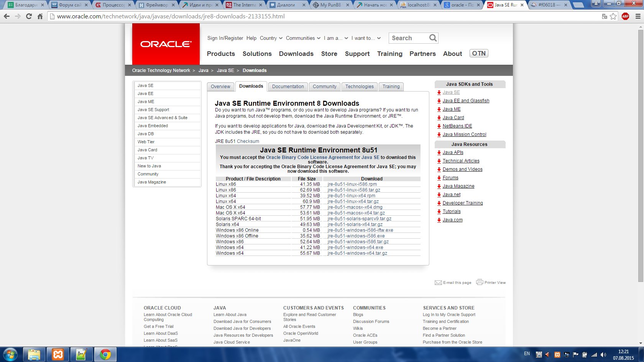Screen dimensions: 644x362
Task: Click download arrow icon beside Java APIs
Action: [x=439, y=153]
